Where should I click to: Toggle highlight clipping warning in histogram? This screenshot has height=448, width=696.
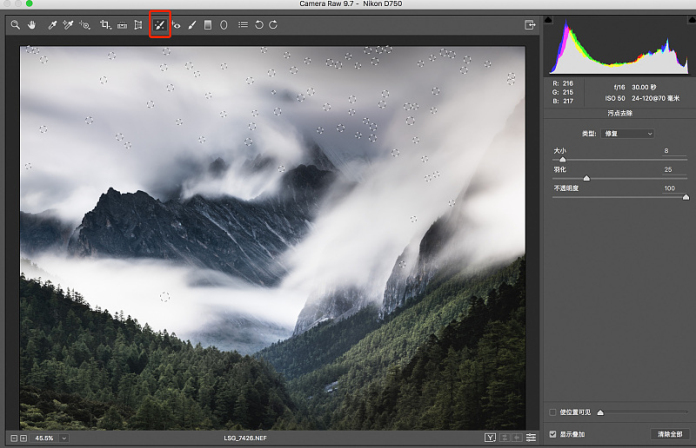click(x=692, y=20)
